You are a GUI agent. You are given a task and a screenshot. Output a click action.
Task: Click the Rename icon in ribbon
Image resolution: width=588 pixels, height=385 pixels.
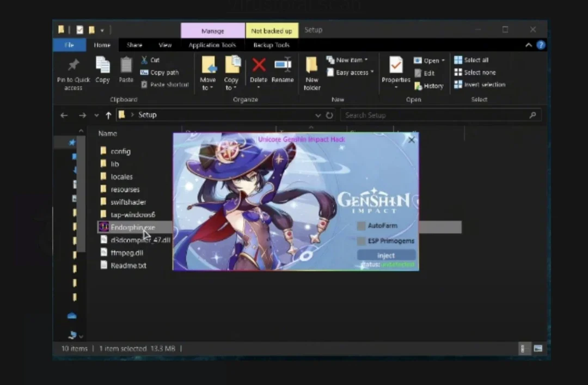[283, 65]
